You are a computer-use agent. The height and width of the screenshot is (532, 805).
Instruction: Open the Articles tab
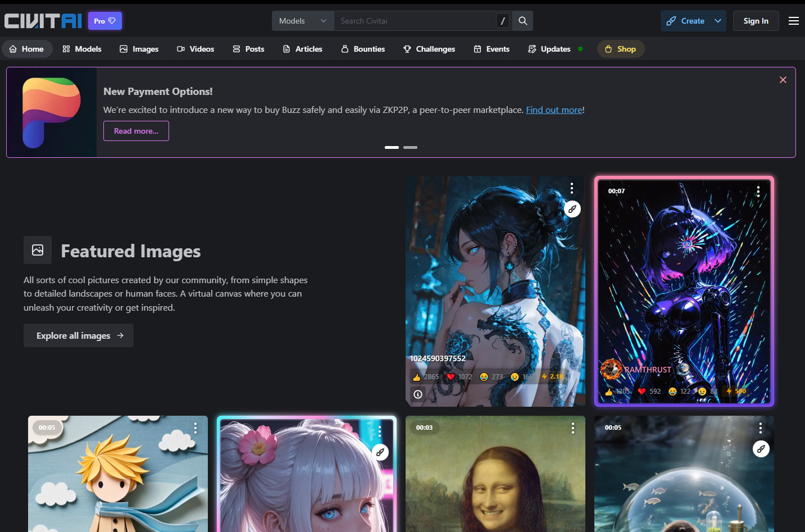pos(303,49)
